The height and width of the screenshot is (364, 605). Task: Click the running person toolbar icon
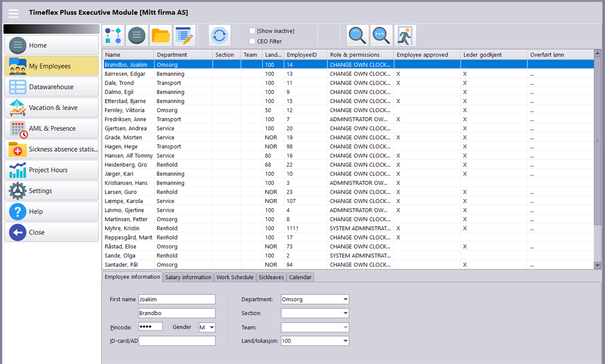(x=405, y=35)
